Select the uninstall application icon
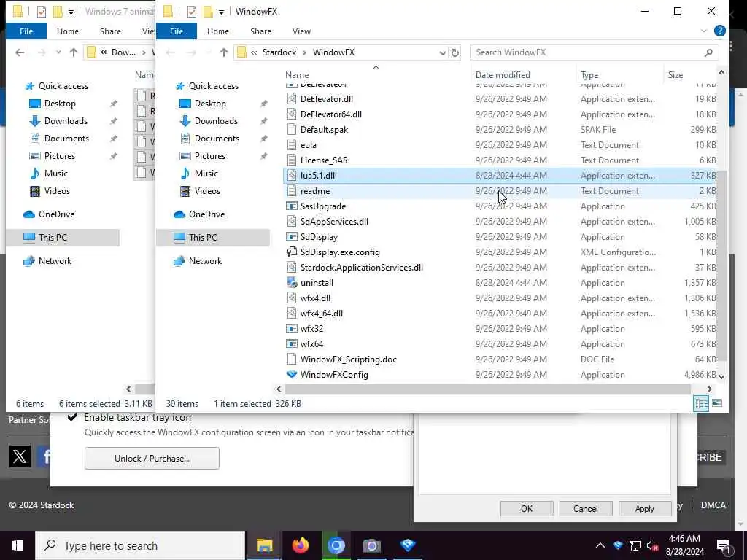 click(292, 283)
